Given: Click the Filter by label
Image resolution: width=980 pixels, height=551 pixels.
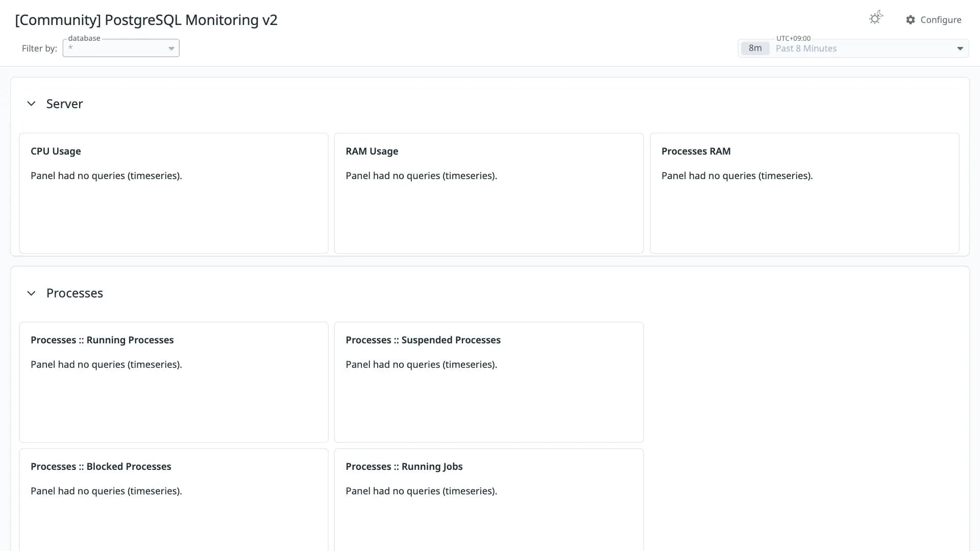Looking at the screenshot, I should 39,48.
